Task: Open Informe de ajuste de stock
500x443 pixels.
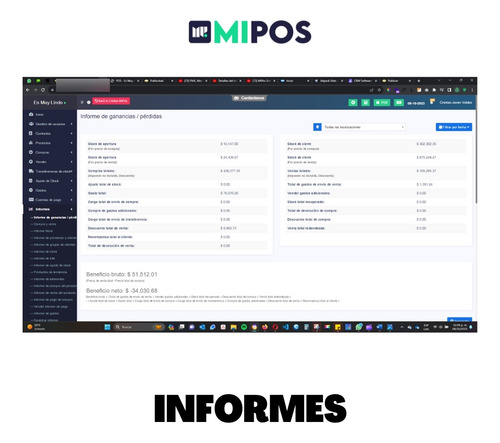Action: (52, 265)
